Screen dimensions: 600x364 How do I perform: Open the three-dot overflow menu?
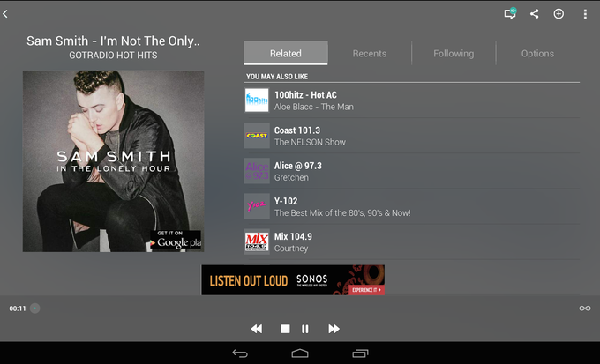[x=585, y=14]
